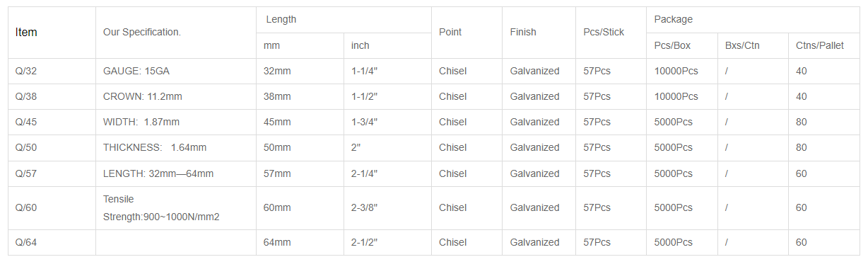Select the Ctns/Pallet sub-header
The width and height of the screenshot is (868, 257).
[x=824, y=45]
